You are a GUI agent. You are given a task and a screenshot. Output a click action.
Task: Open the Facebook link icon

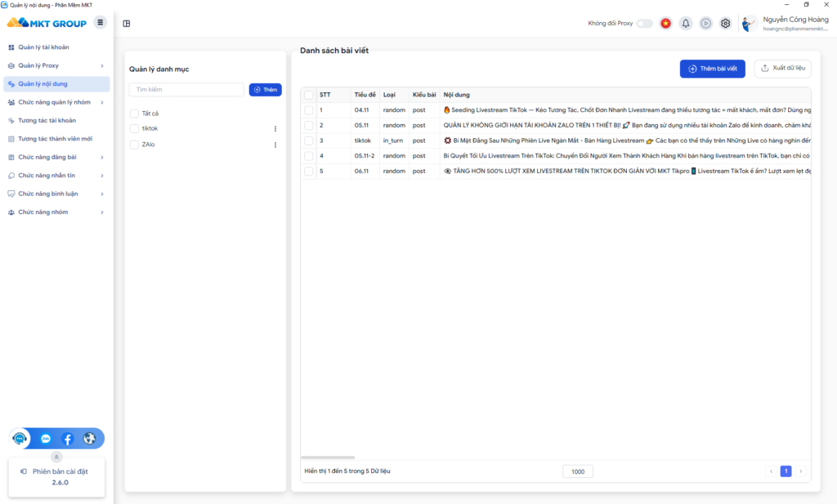[68, 439]
